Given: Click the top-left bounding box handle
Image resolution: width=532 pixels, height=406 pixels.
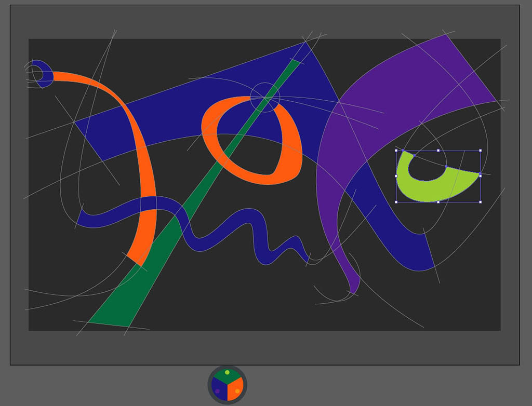Looking at the screenshot, I should (396, 151).
